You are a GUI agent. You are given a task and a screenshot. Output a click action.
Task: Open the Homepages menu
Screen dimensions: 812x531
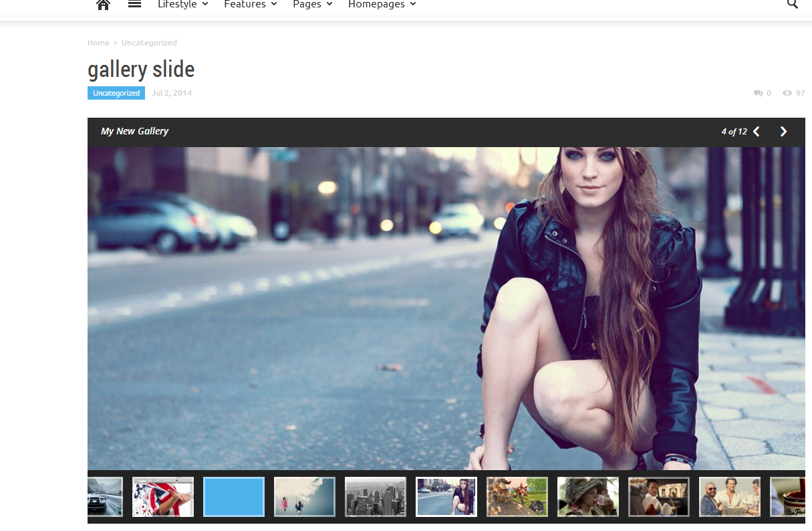382,5
